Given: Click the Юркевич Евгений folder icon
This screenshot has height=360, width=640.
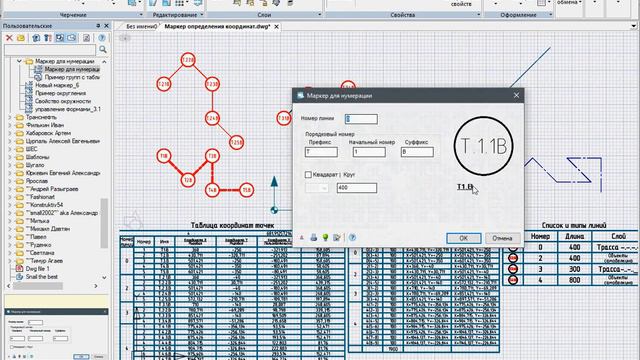Looking at the screenshot, I should tap(19, 173).
